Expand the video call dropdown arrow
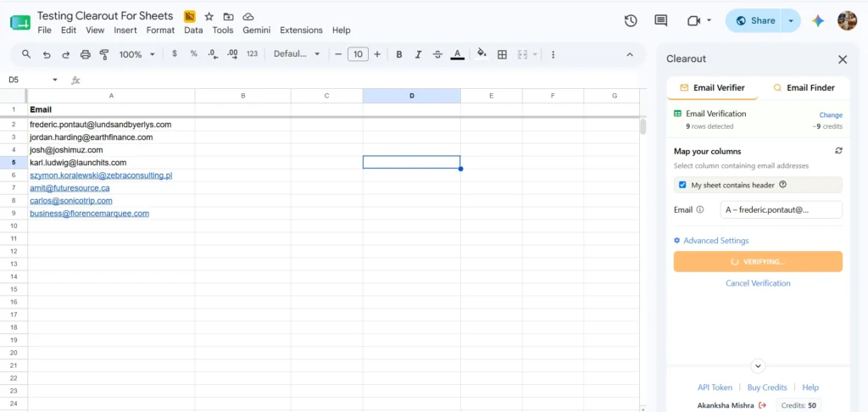868x412 pixels. click(x=709, y=20)
